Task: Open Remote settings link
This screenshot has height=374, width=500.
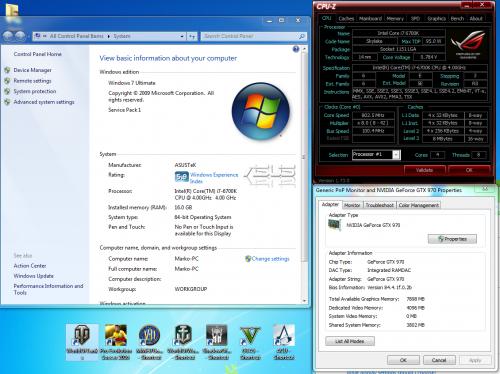Action: (32, 81)
